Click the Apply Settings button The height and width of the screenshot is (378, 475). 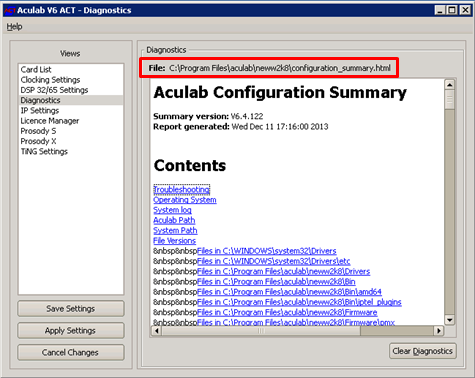click(71, 331)
